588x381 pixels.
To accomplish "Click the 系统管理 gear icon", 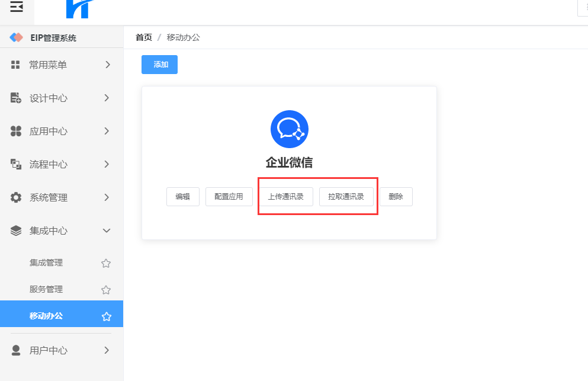I will 16,197.
